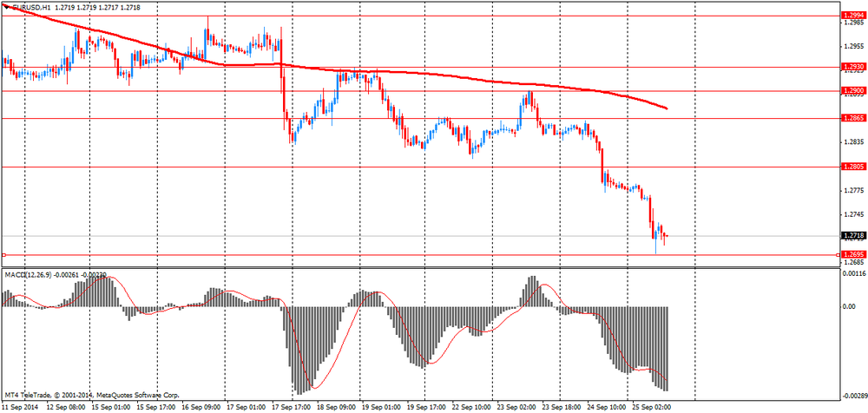Viewport: 868px width, 413px height.
Task: Select the 25 Sep 02:00 time label
Action: pos(650,407)
